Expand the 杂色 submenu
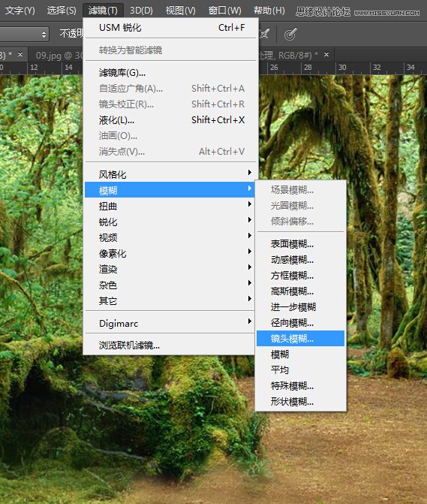 coord(170,285)
